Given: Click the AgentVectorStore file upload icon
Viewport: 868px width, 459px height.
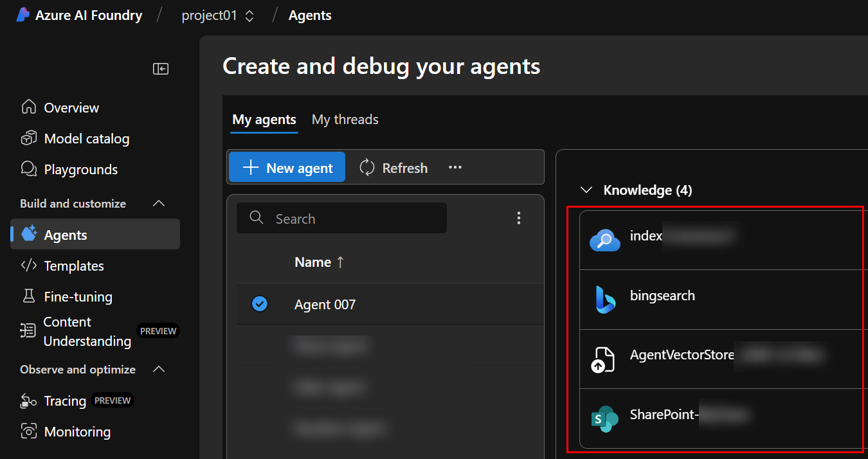Looking at the screenshot, I should point(603,359).
